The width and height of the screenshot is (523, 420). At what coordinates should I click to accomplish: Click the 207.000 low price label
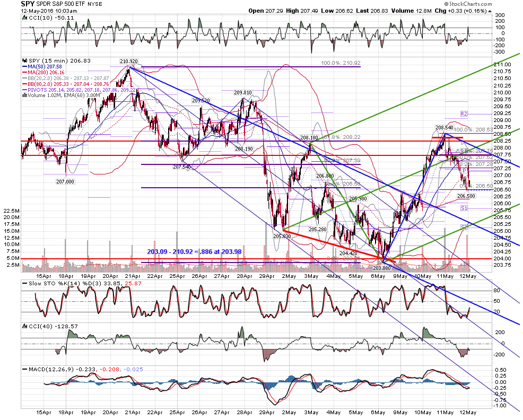click(x=65, y=182)
